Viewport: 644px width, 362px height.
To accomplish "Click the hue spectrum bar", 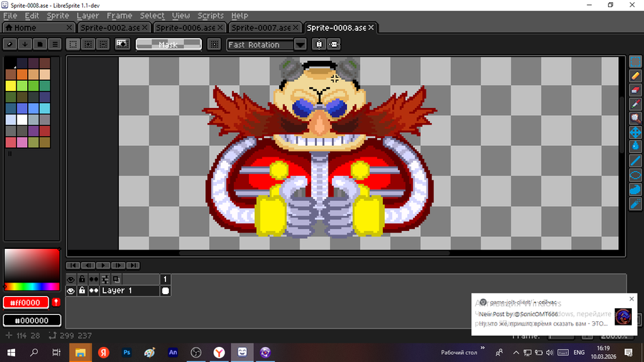I will click(x=31, y=286).
